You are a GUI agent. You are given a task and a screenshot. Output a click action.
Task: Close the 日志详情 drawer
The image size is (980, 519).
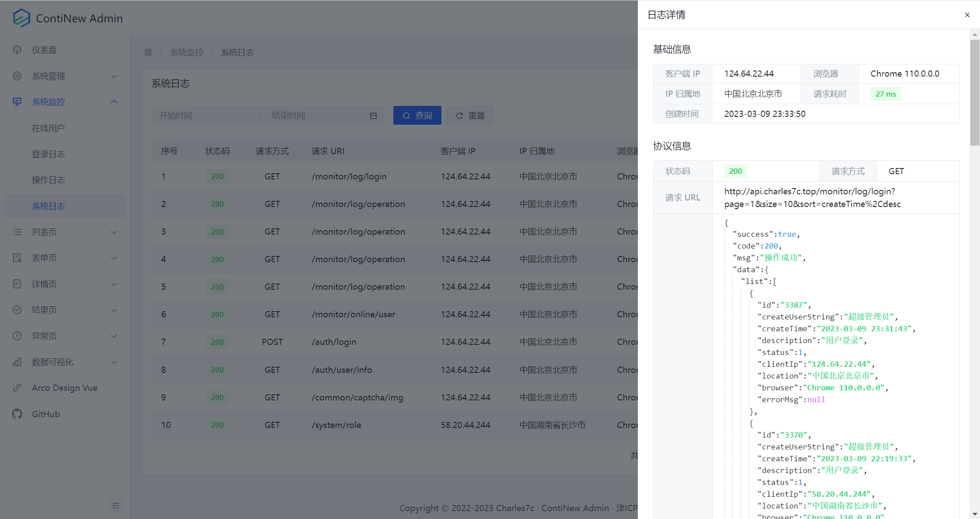pos(967,15)
